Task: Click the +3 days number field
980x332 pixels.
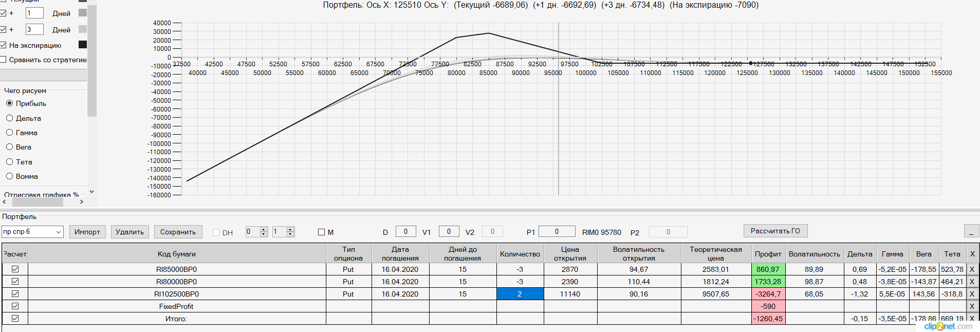Action: pos(34,29)
